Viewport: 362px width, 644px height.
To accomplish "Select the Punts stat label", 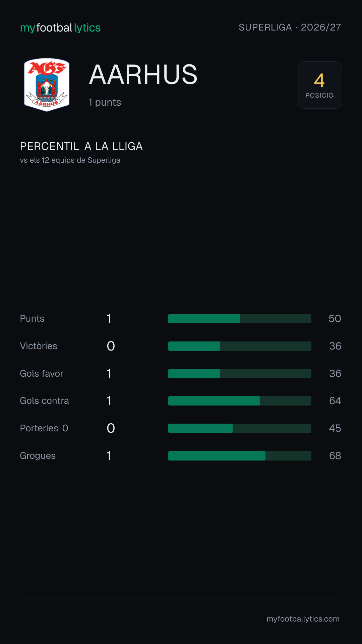I will [32, 319].
